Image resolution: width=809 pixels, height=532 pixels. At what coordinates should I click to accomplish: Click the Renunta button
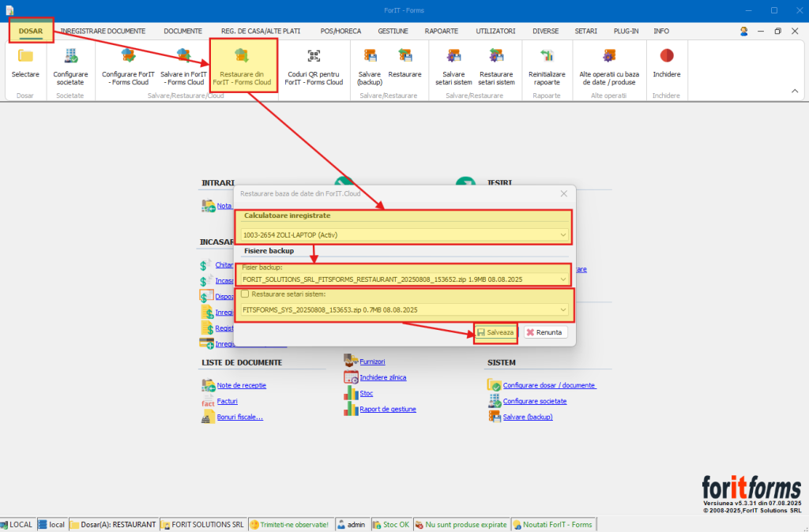[x=545, y=332]
